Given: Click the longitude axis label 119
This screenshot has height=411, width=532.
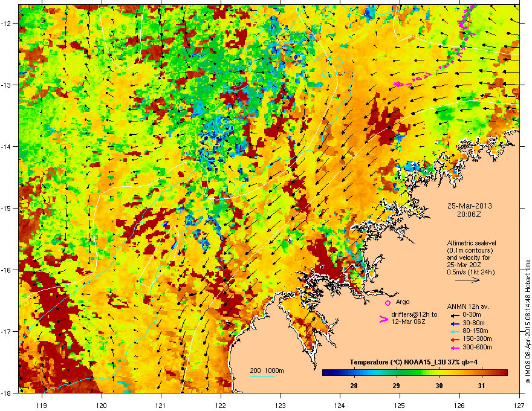Looking at the screenshot, I should coord(42,406).
